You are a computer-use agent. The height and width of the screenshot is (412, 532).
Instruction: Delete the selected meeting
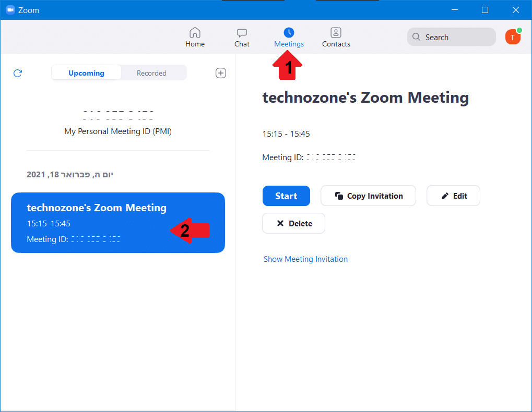click(293, 223)
